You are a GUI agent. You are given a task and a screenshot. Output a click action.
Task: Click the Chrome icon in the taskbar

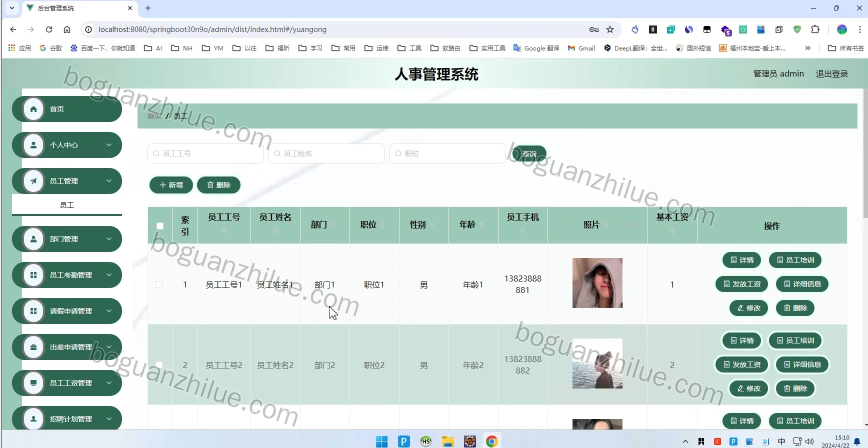point(491,441)
